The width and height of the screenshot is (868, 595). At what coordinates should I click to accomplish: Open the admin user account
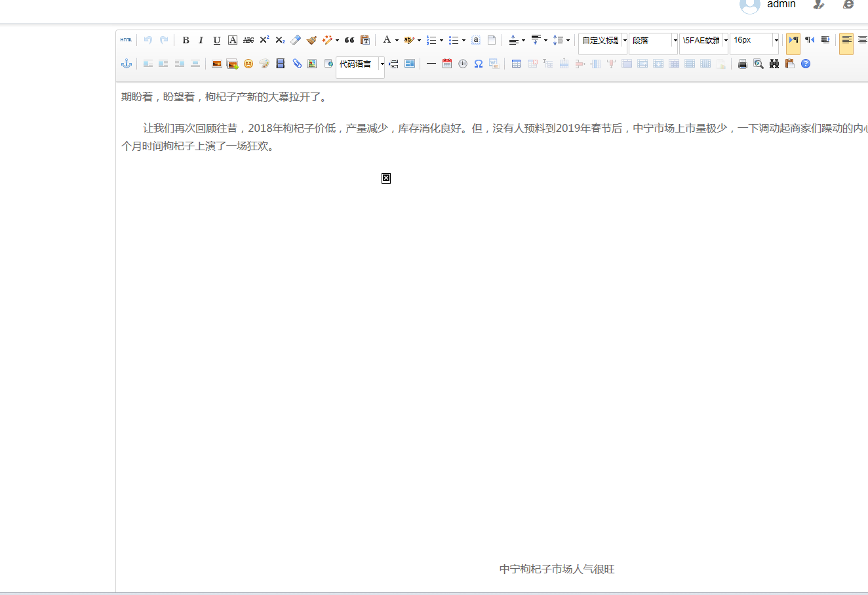(x=781, y=4)
